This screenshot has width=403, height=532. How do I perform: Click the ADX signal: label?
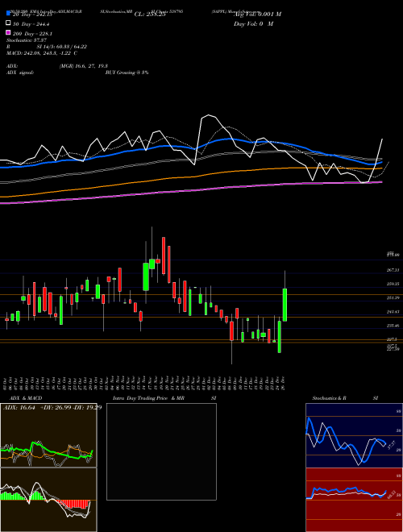tap(20, 73)
